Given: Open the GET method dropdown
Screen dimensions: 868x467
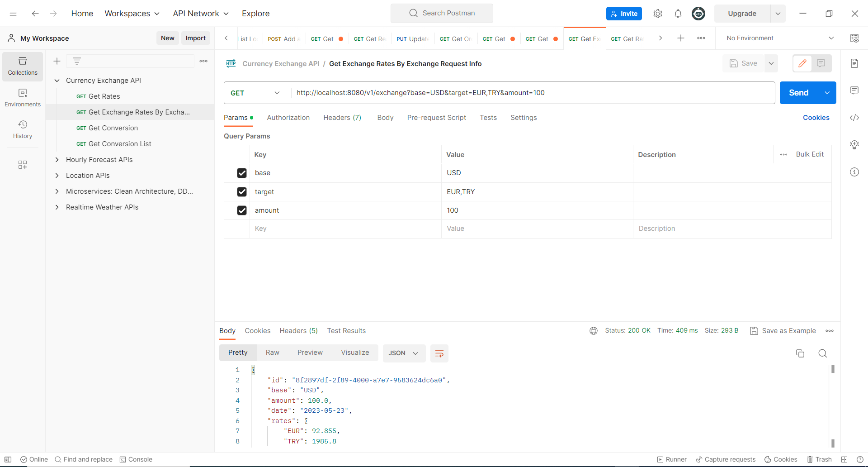Looking at the screenshot, I should (255, 93).
